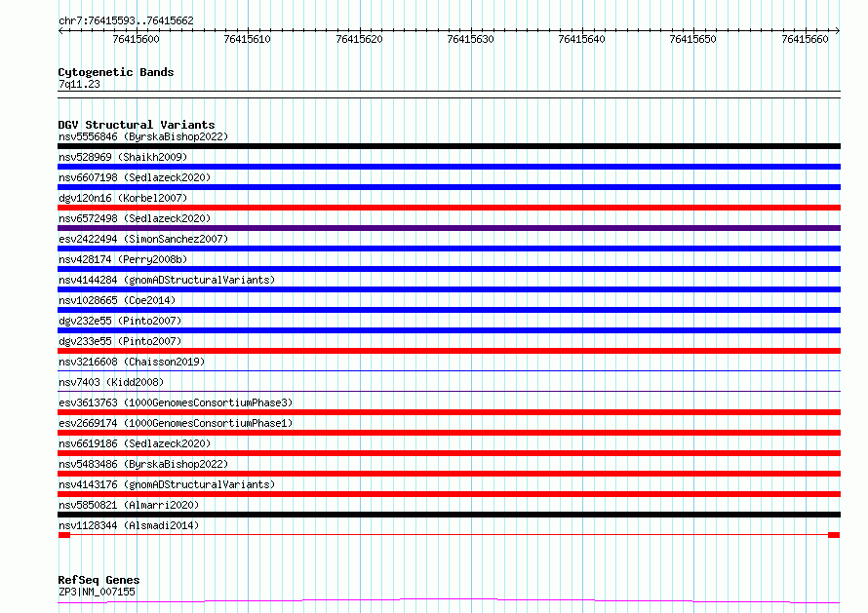Click the 7q11.23 band label
This screenshot has width=868, height=613.
(x=79, y=84)
